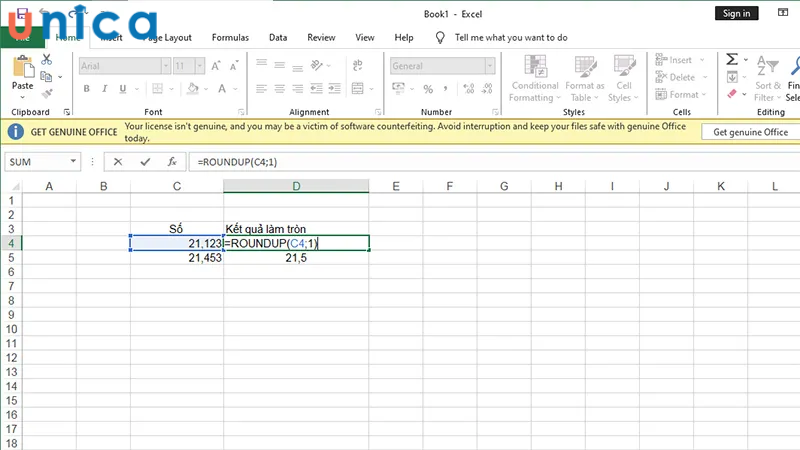Screen dimensions: 800x450
Task: Click the AutoSum sigma icon
Action: point(732,60)
